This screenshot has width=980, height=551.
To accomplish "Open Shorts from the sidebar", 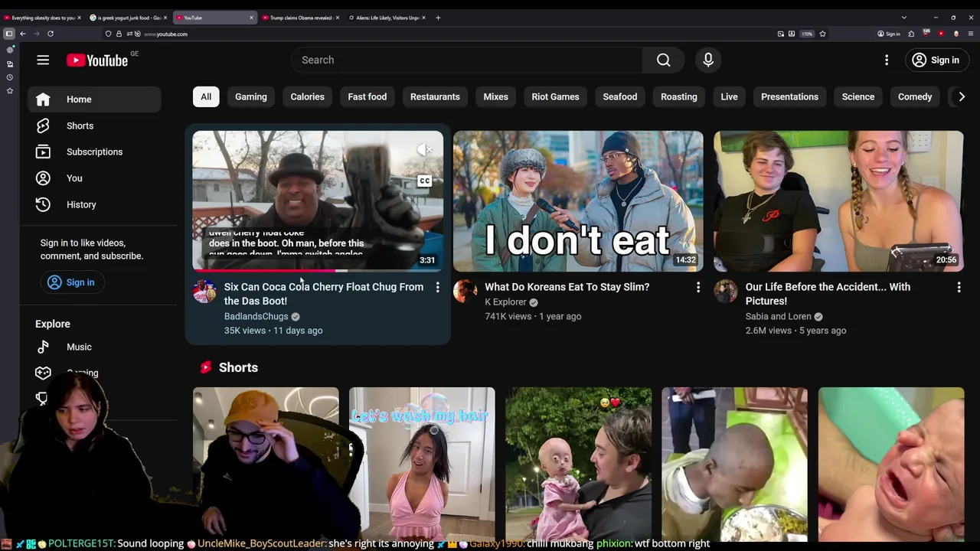I will tap(95, 126).
